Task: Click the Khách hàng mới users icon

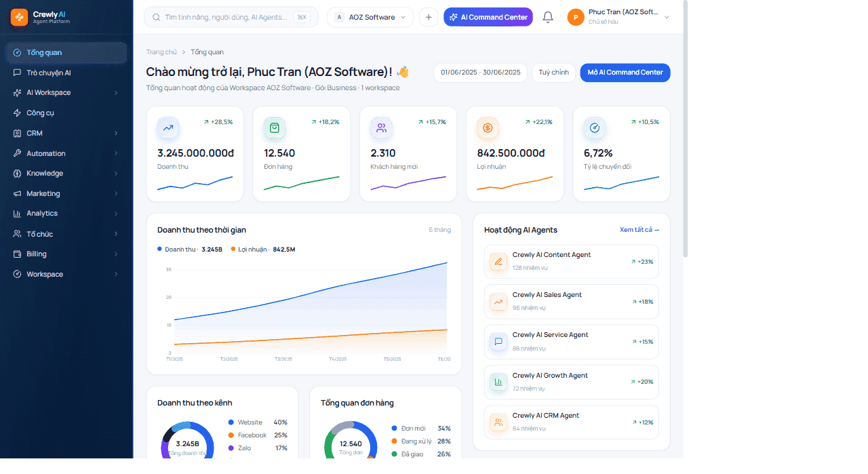Action: tap(381, 127)
